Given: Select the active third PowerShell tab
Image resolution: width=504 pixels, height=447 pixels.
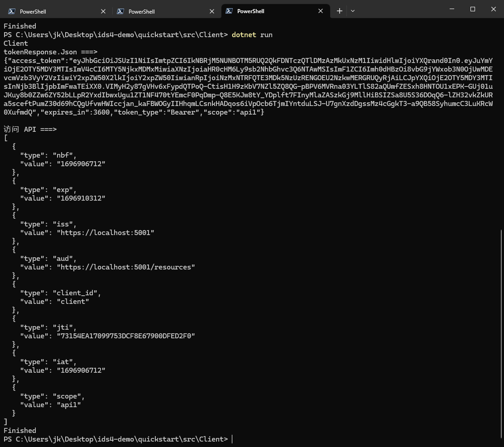Looking at the screenshot, I should [275, 11].
